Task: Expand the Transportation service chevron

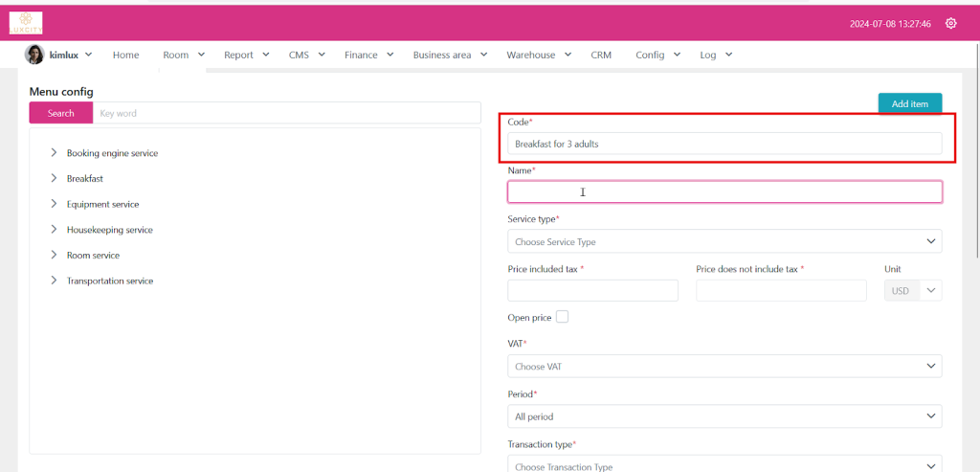Action: [54, 281]
